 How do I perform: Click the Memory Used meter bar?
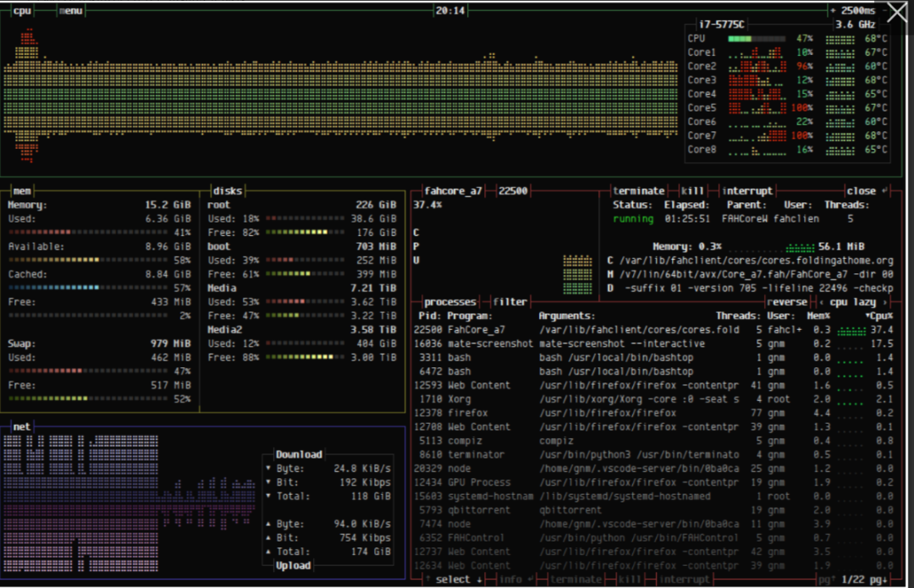(x=88, y=233)
